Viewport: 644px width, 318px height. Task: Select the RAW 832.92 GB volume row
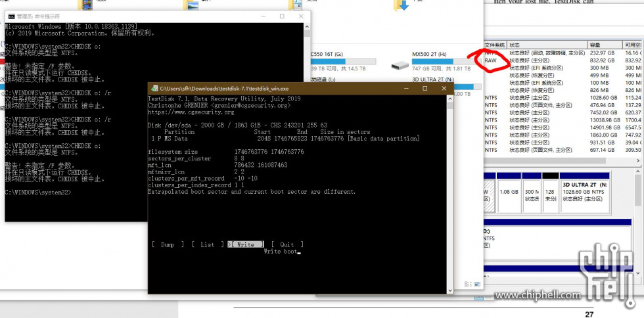563,60
